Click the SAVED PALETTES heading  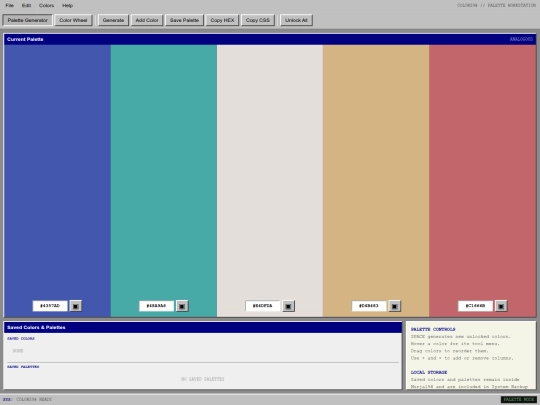point(23,367)
